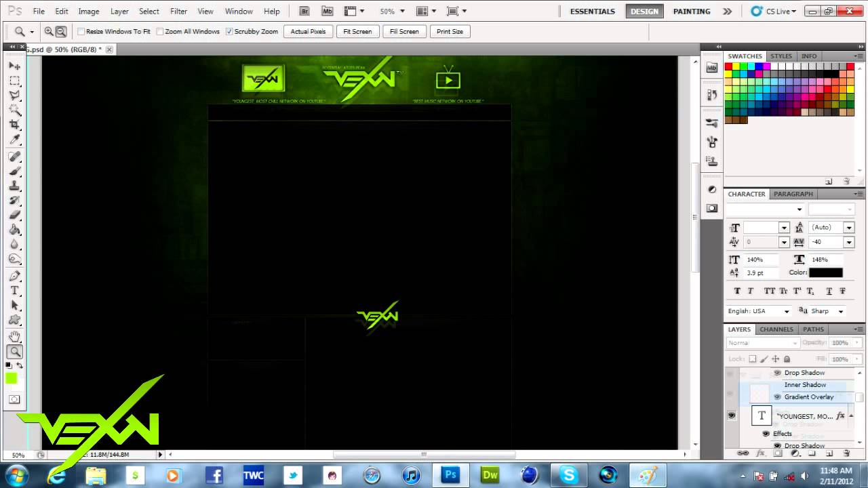Image resolution: width=868 pixels, height=488 pixels.
Task: Select the Eyedropper tool
Action: pos(14,140)
